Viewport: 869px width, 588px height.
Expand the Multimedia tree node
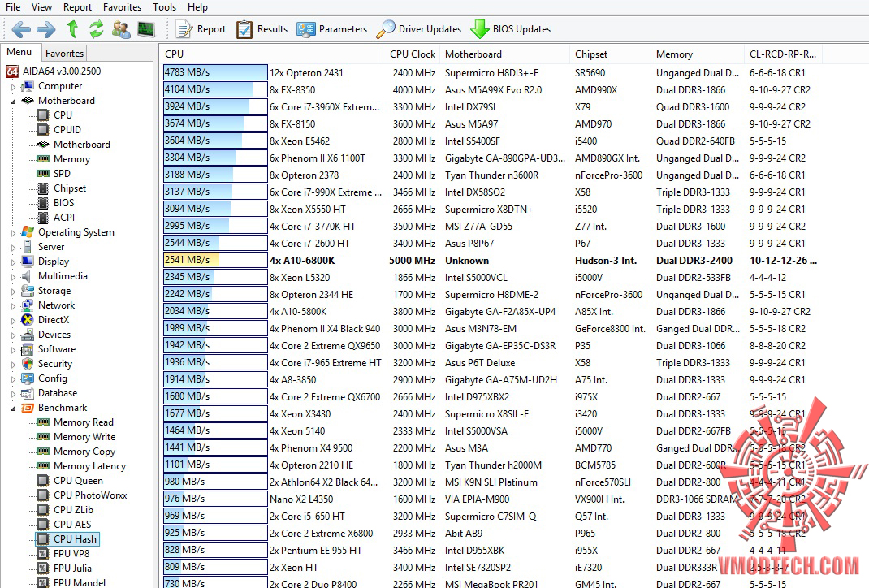(x=13, y=277)
